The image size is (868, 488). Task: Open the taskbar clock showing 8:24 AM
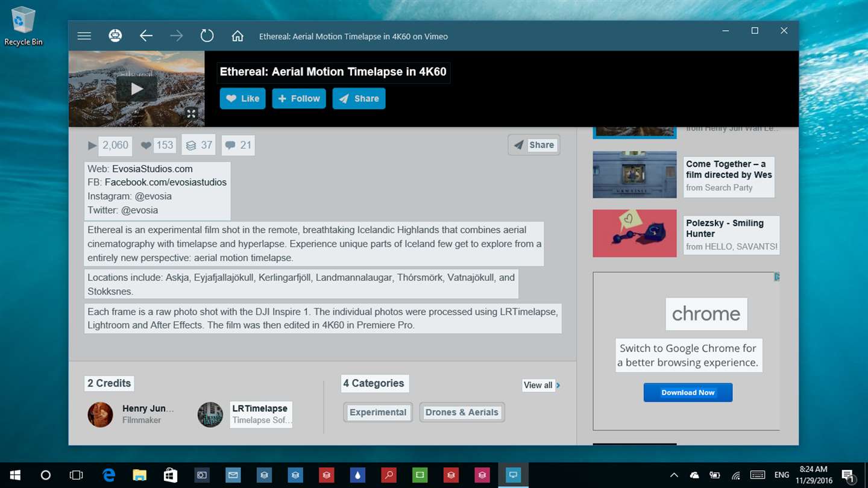click(x=813, y=475)
